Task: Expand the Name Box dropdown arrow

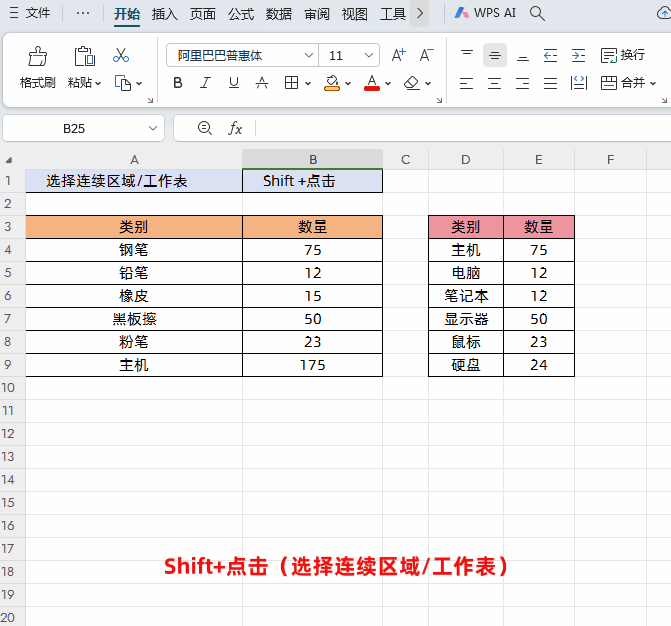Action: tap(153, 128)
